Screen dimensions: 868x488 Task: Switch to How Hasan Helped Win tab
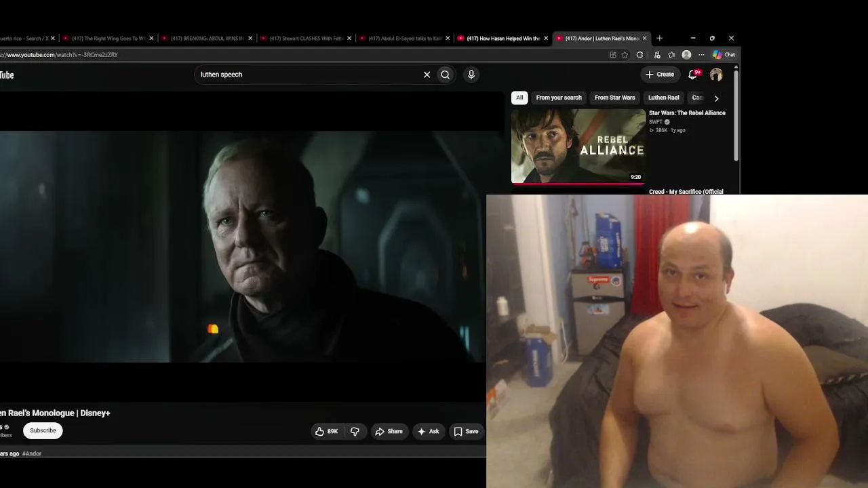pyautogui.click(x=503, y=39)
